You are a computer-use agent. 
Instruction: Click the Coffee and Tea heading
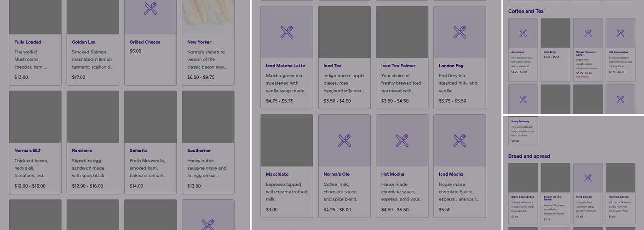tap(526, 11)
